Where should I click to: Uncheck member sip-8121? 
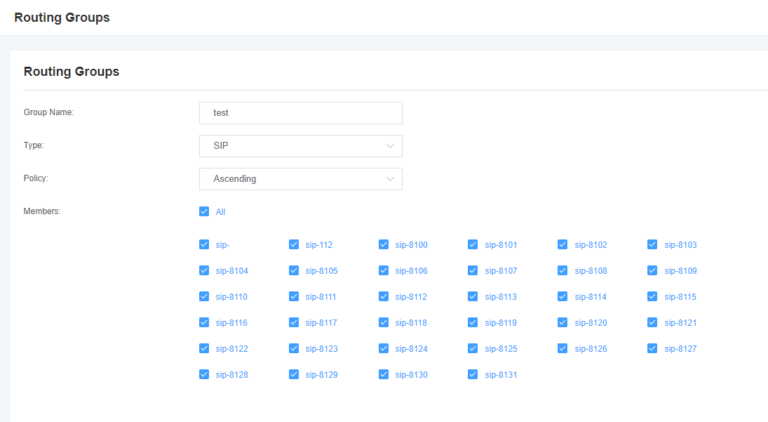652,322
